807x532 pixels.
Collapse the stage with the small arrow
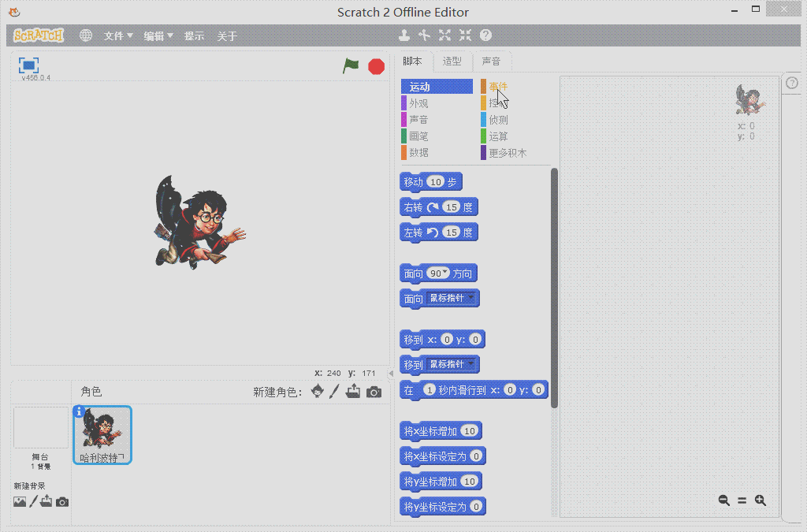391,373
